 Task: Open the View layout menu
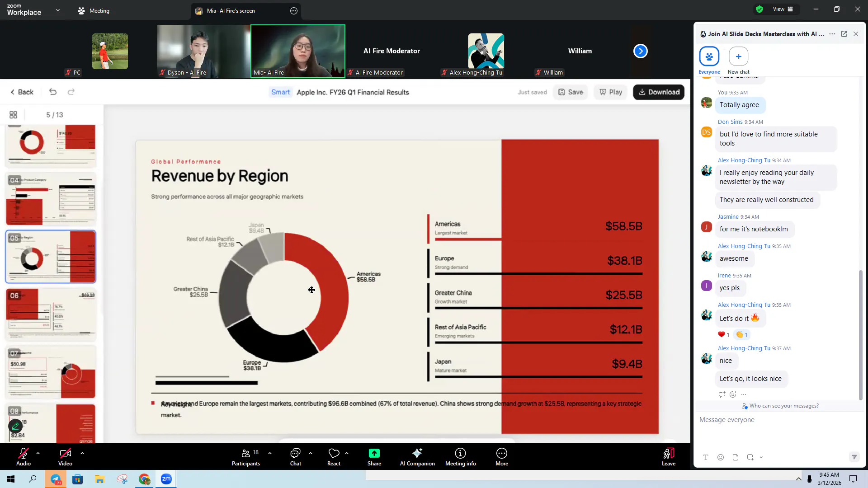click(783, 9)
